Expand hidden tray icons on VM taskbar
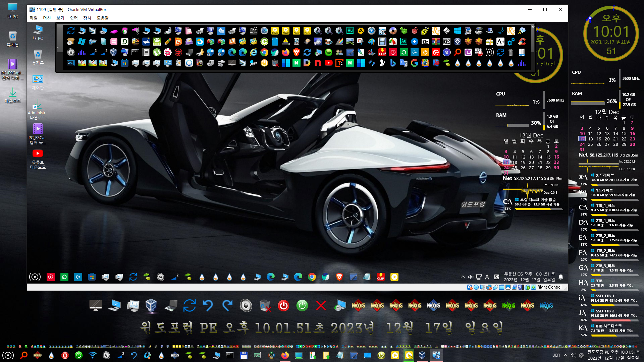 coord(463,277)
